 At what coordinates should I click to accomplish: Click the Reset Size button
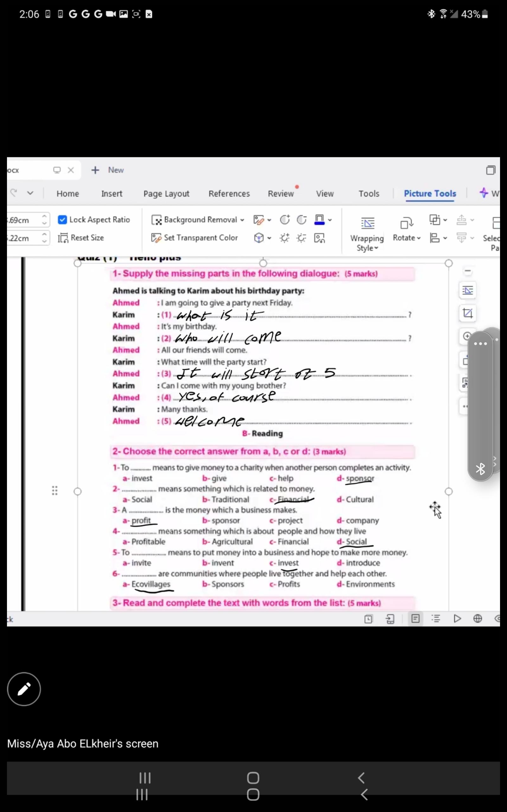[81, 238]
